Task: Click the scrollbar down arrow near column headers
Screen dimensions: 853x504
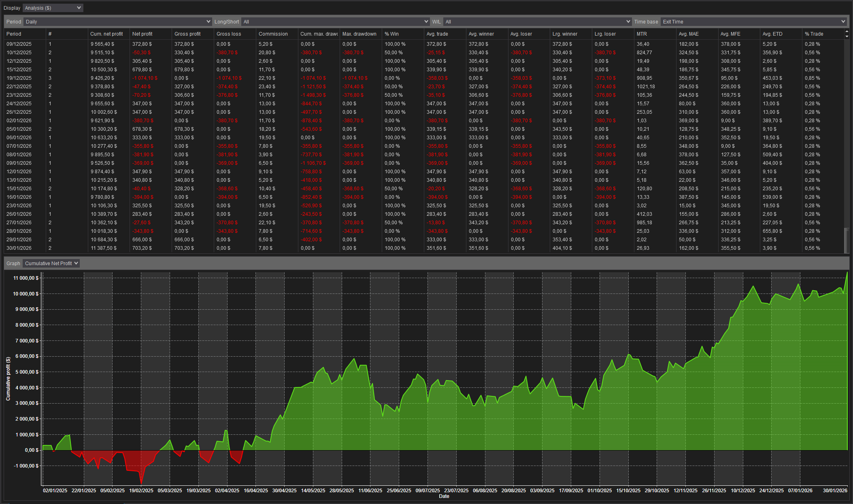Action: (x=847, y=37)
